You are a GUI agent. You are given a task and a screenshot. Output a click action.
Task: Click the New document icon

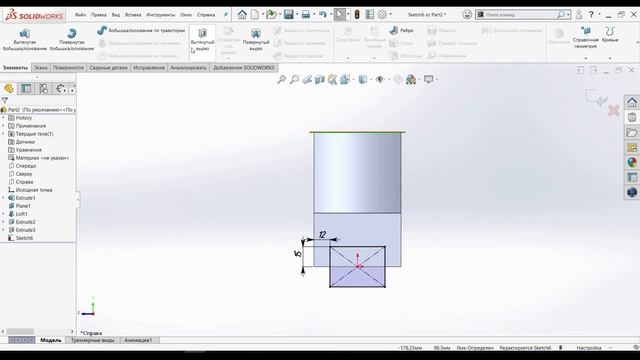coord(255,15)
